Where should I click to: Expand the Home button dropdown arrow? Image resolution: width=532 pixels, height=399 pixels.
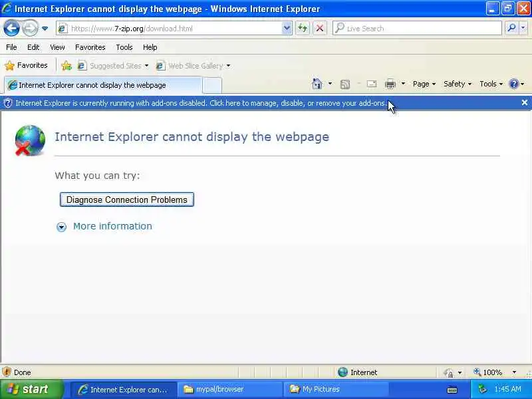330,84
